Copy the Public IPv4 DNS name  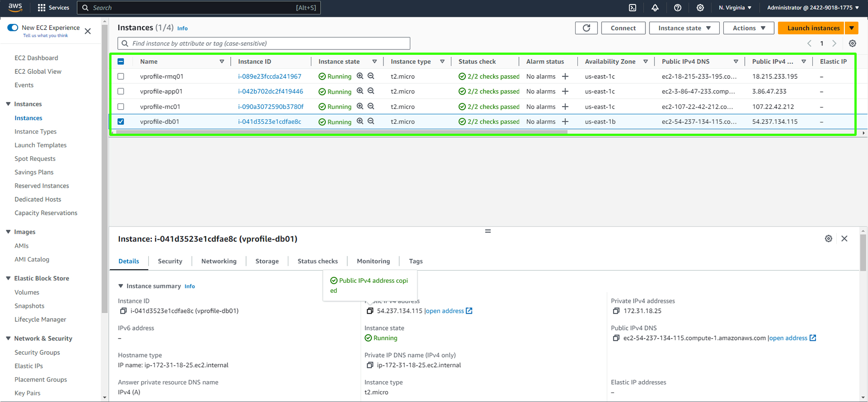[x=616, y=338]
